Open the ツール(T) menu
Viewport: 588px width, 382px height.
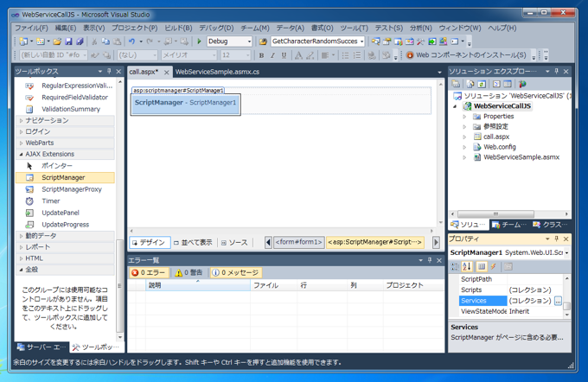(354, 29)
